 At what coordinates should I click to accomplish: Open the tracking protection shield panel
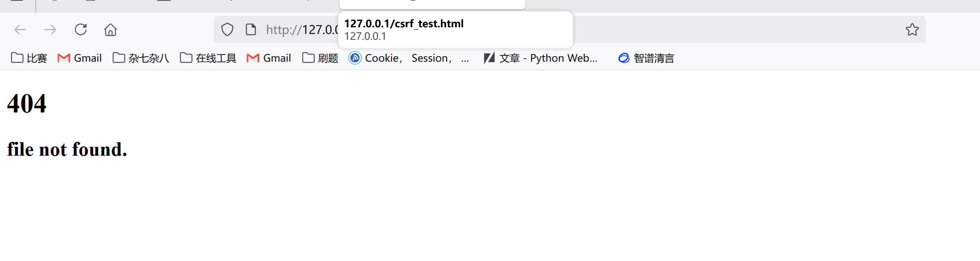227,30
